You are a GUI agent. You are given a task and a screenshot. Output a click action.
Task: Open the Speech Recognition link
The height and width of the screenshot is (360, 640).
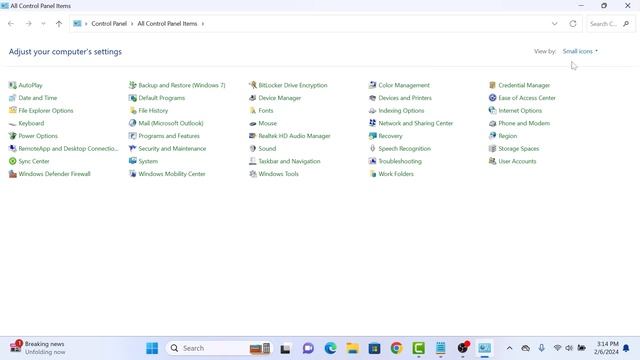coord(404,149)
